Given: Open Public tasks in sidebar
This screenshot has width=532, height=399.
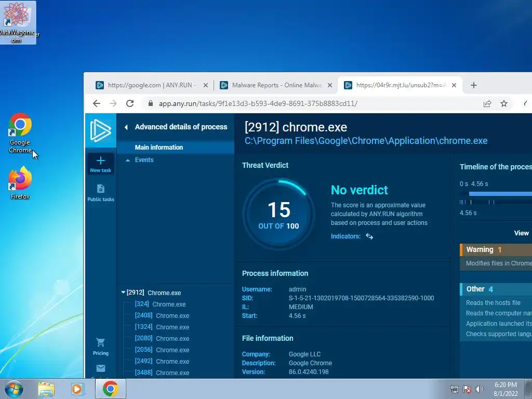Looking at the screenshot, I should pos(100,193).
